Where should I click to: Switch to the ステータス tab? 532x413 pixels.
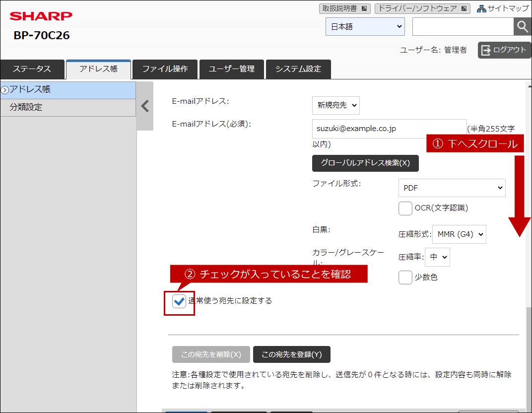[32, 69]
